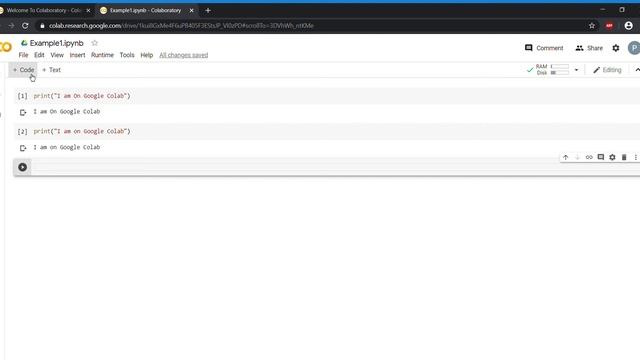
Task: Click the output icon of cell 2
Action: point(23,148)
